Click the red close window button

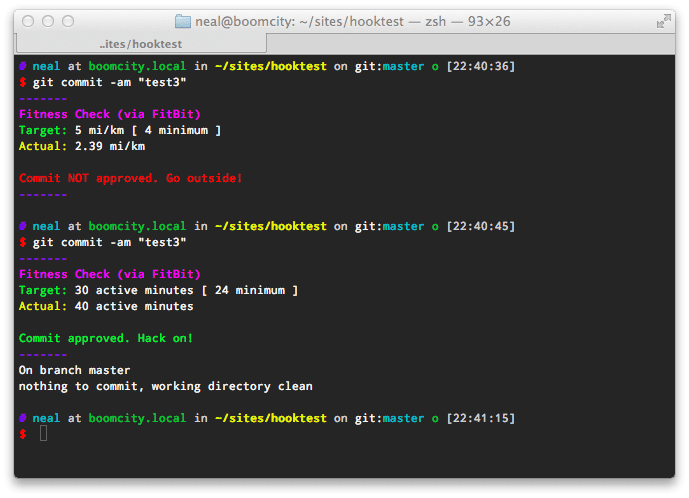coord(28,21)
